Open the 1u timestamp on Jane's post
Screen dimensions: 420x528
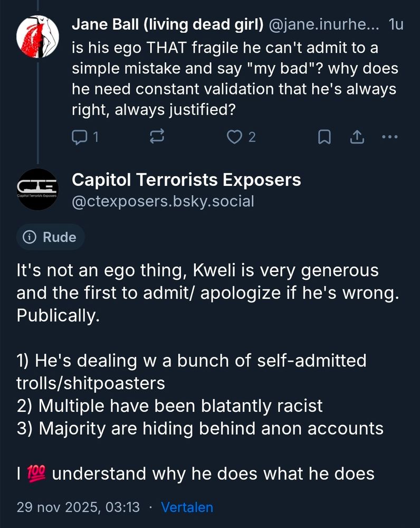click(395, 24)
